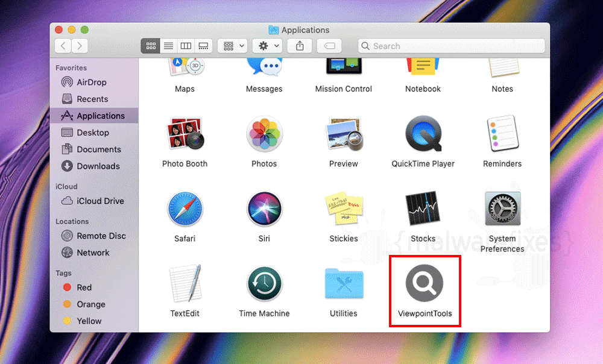Click the Edit Tags toolbar button

click(x=330, y=46)
